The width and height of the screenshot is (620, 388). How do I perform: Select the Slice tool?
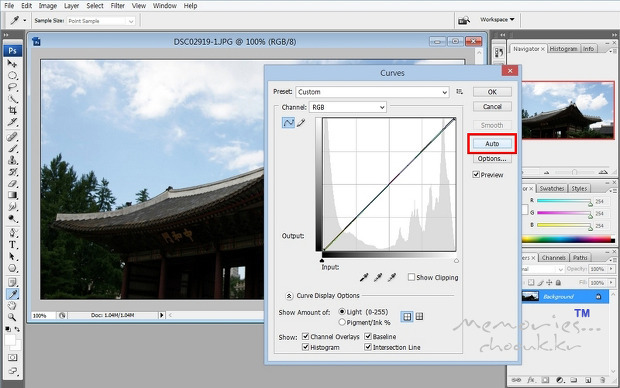(x=12, y=122)
